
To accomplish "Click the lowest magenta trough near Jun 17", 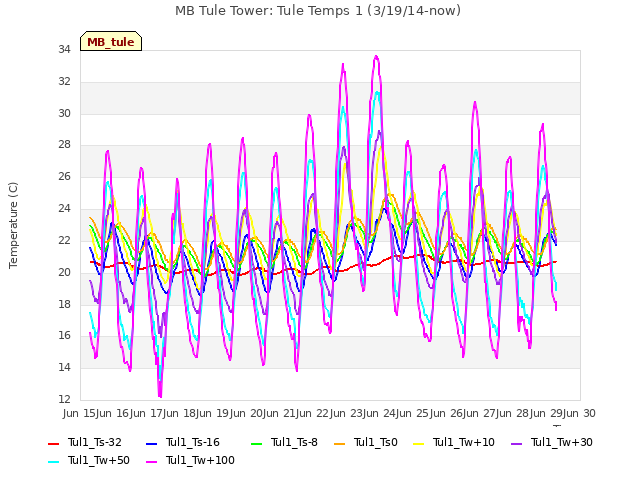I will click(x=160, y=396).
